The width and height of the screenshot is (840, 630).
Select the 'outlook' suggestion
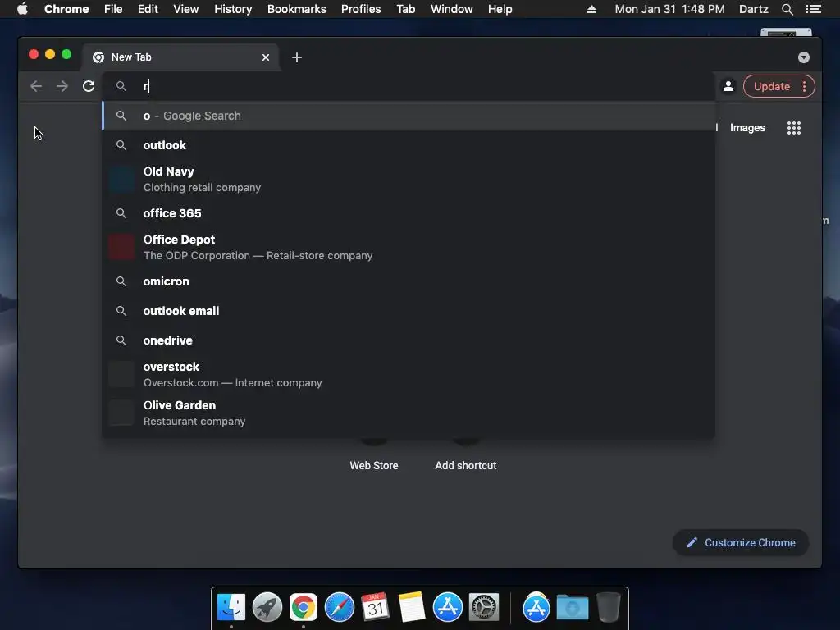409,145
